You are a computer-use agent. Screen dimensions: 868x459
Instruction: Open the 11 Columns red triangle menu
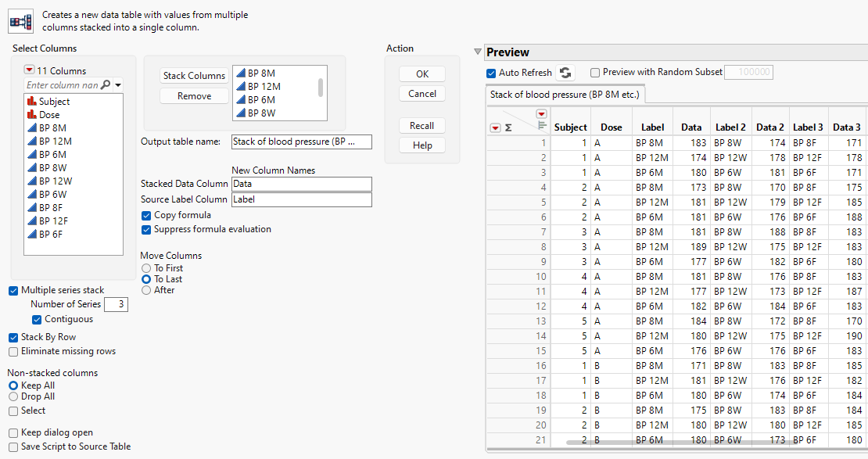(29, 70)
